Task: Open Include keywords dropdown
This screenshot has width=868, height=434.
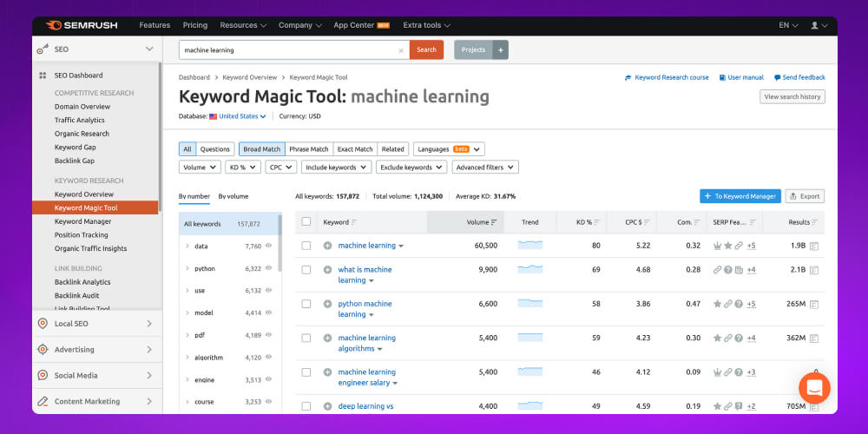Action: click(337, 168)
